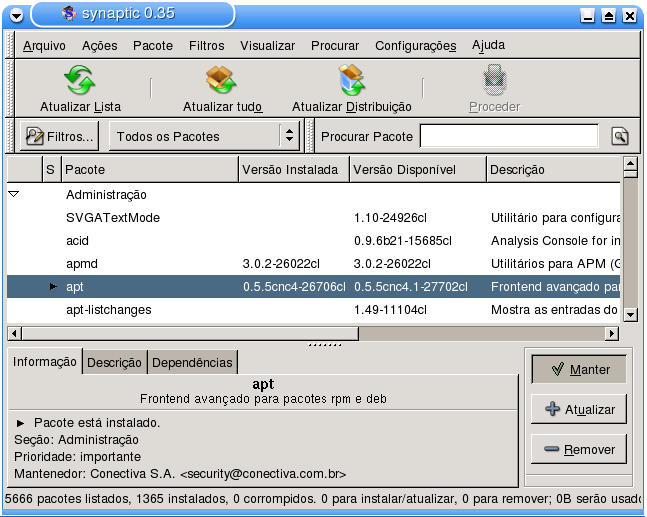The height and width of the screenshot is (517, 647).
Task: Focus the Procurar Pacote search field
Action: point(509,136)
